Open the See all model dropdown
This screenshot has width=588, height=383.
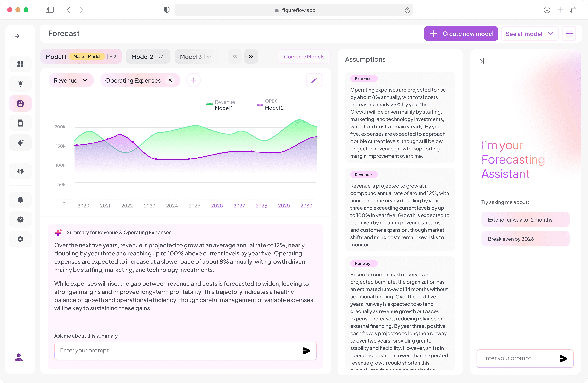click(x=530, y=34)
